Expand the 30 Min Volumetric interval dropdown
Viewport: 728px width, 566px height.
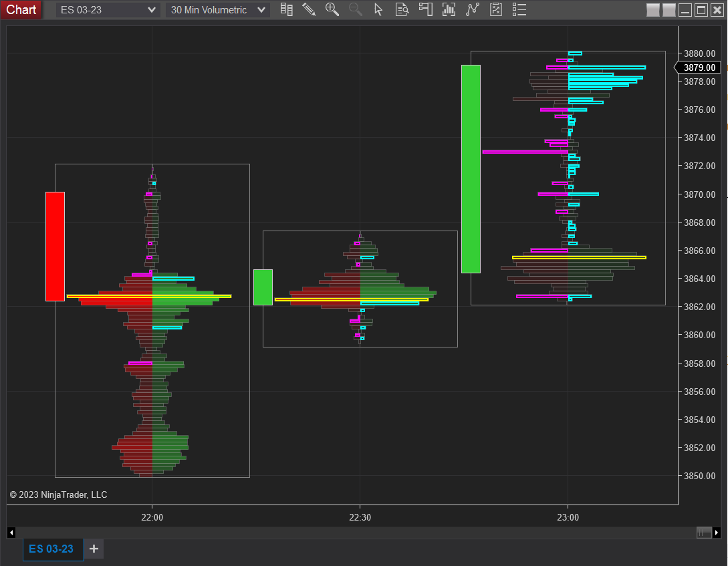coord(217,9)
